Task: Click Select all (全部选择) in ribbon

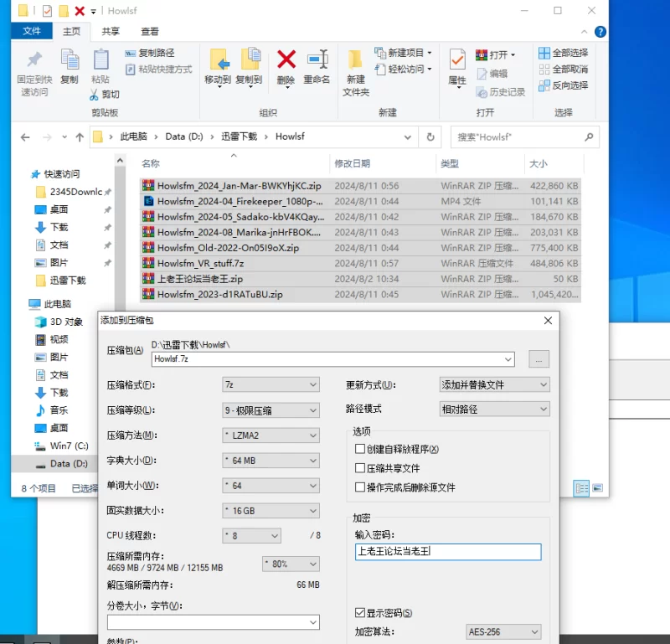Action: point(563,53)
